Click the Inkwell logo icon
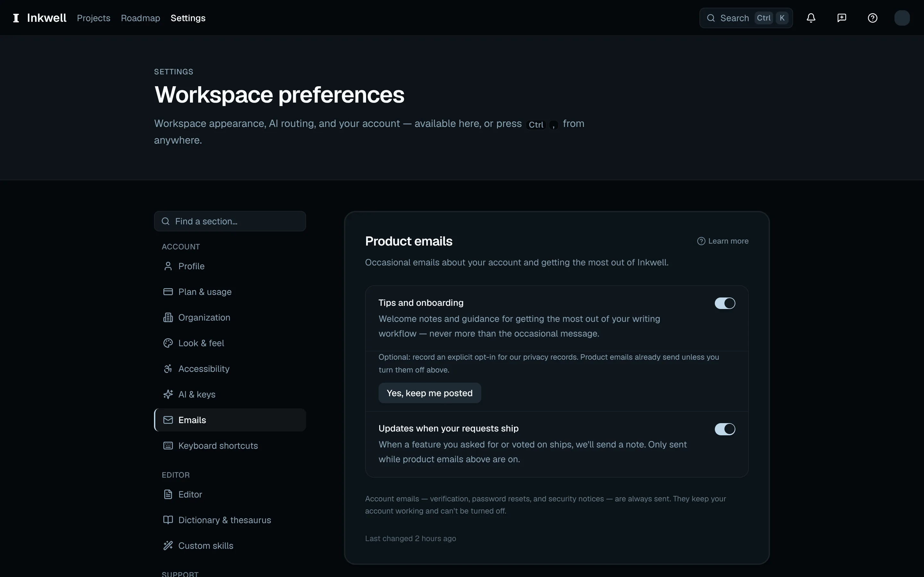Screen dimensions: 924x577 click(x=16, y=18)
